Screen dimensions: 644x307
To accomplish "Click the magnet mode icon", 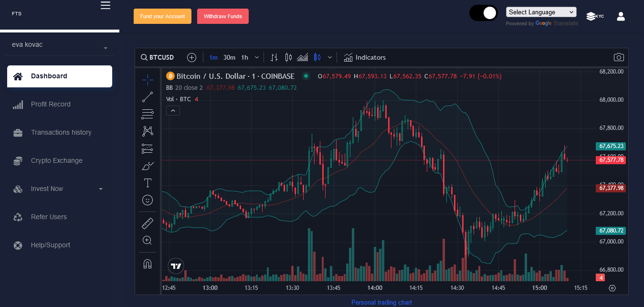I will [x=148, y=264].
